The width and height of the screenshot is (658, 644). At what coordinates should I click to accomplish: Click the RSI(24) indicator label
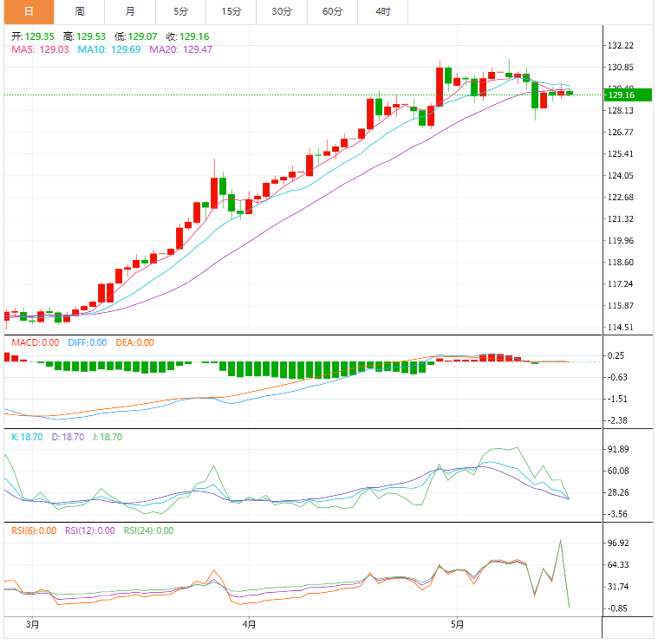tap(148, 530)
